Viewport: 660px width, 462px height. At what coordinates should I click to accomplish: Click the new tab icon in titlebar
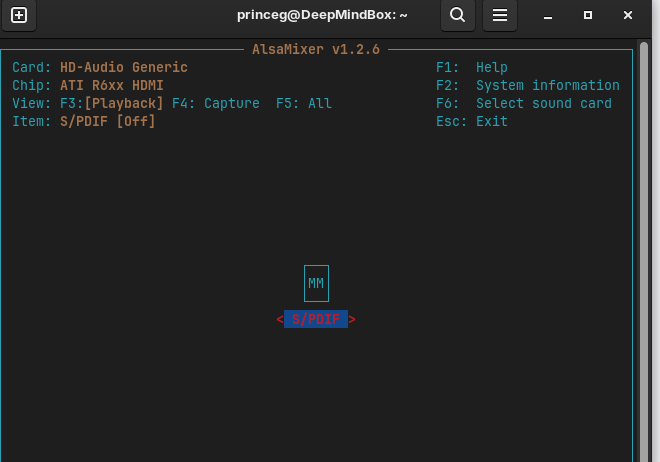[x=18, y=15]
